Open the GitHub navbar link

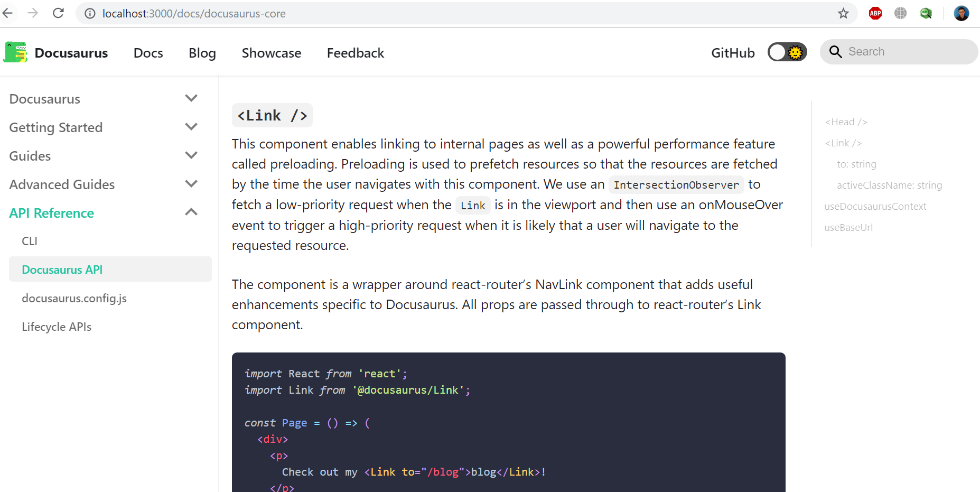click(733, 53)
